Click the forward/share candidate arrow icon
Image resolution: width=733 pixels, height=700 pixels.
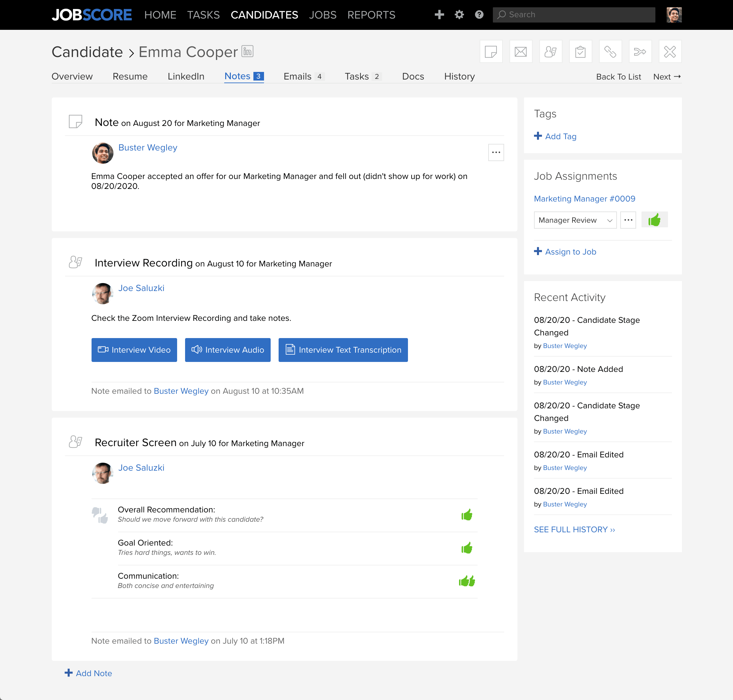tap(640, 51)
